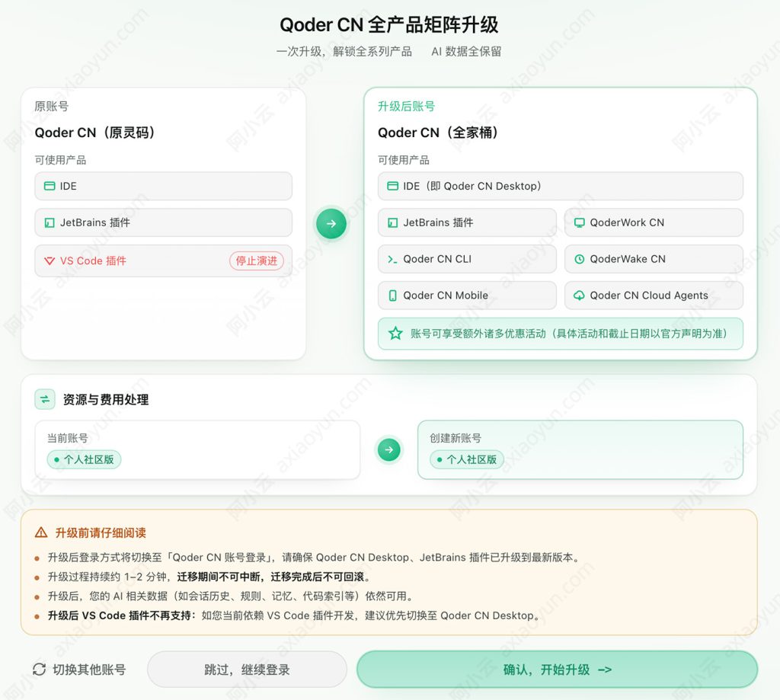Click the 当前账号 label
The image size is (780, 700).
(68, 438)
